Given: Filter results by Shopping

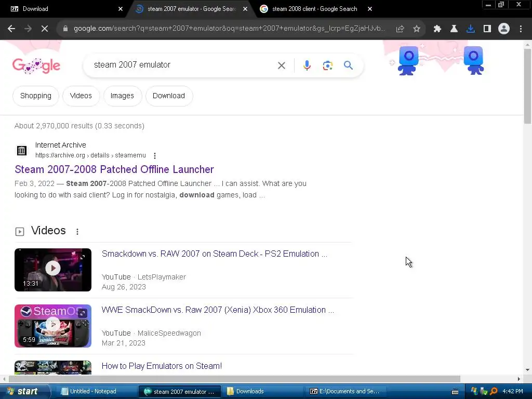Looking at the screenshot, I should click(x=36, y=96).
